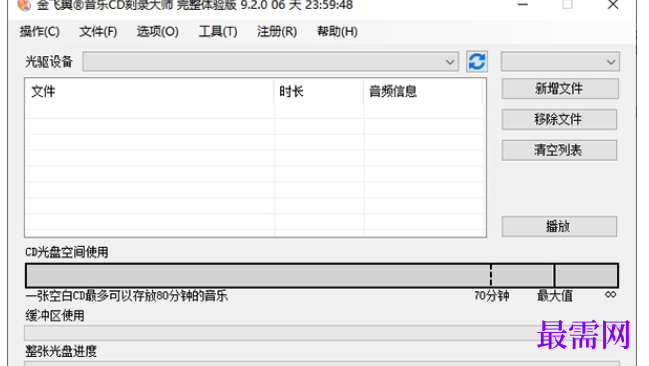Open the 工具(T) menu
This screenshot has width=649, height=366.
[218, 31]
